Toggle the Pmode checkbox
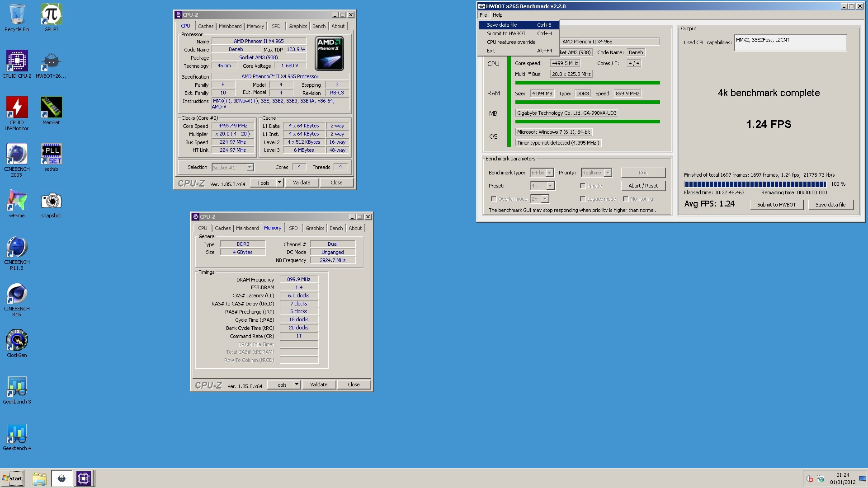Viewport: 868px width, 488px height. point(583,186)
